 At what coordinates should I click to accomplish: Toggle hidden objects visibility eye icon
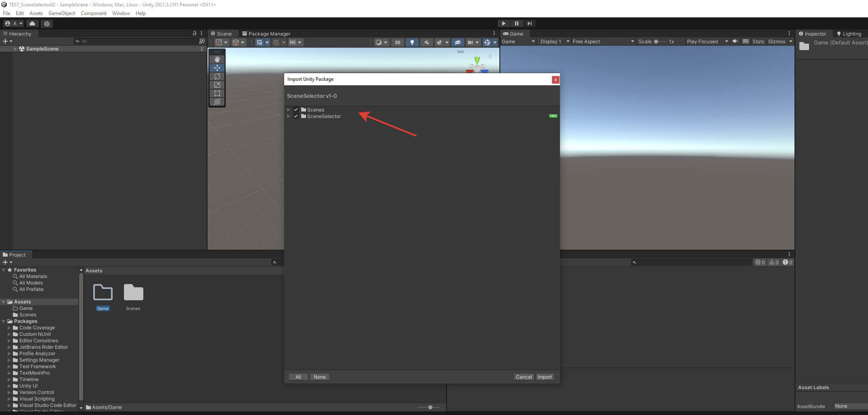[457, 42]
